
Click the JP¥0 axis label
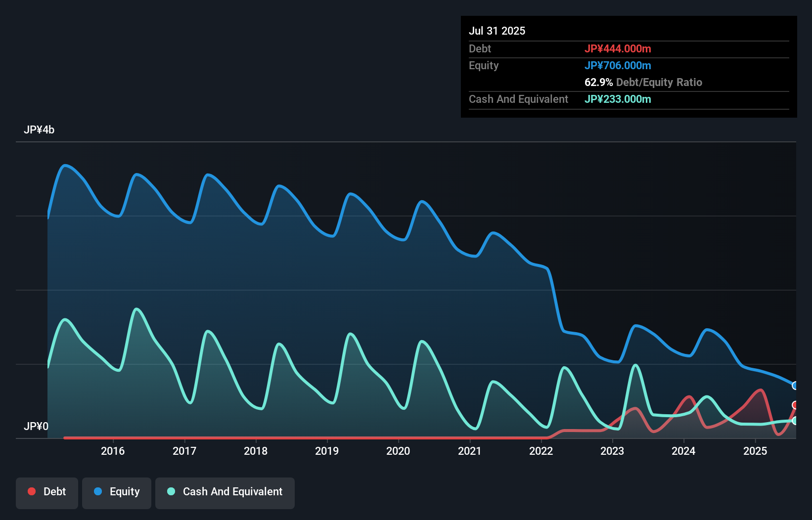(37, 427)
